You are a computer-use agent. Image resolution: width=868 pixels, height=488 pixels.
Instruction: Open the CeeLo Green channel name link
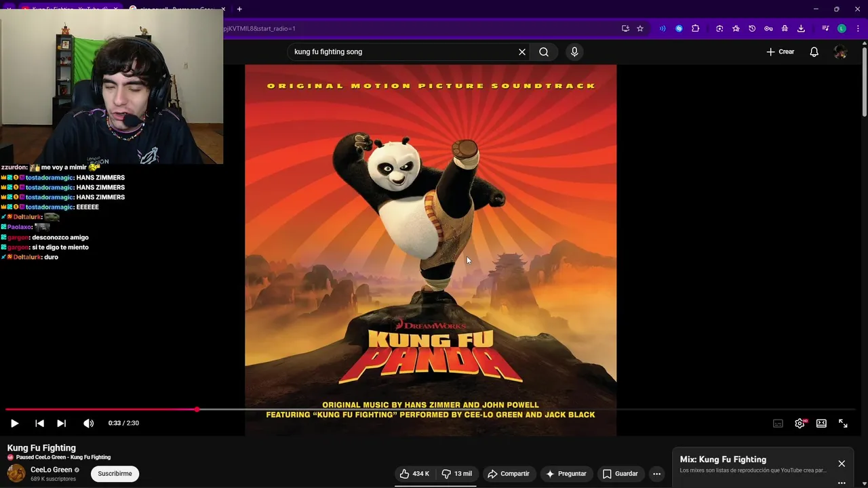51,470
